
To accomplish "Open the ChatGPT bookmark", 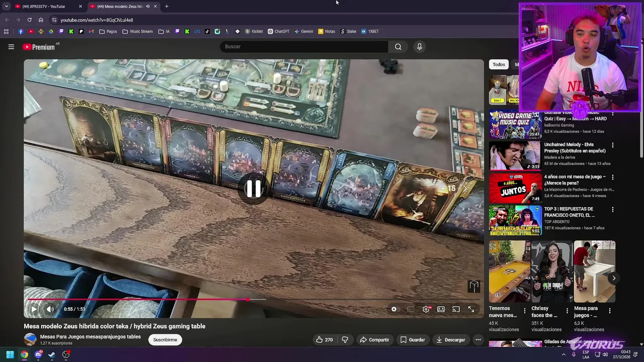I will click(x=278, y=31).
